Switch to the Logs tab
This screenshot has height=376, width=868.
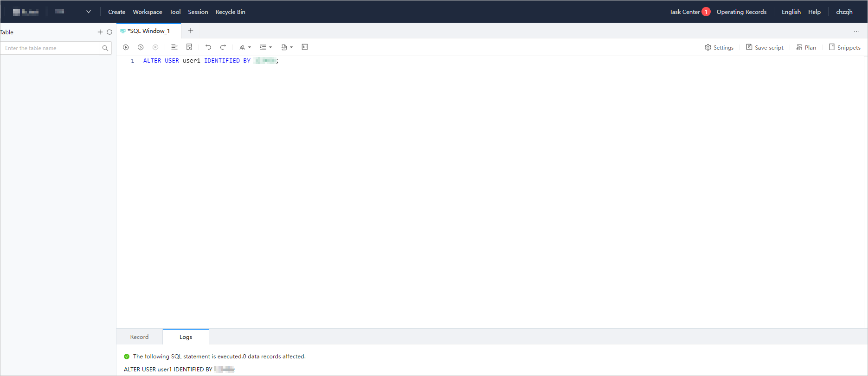(186, 337)
